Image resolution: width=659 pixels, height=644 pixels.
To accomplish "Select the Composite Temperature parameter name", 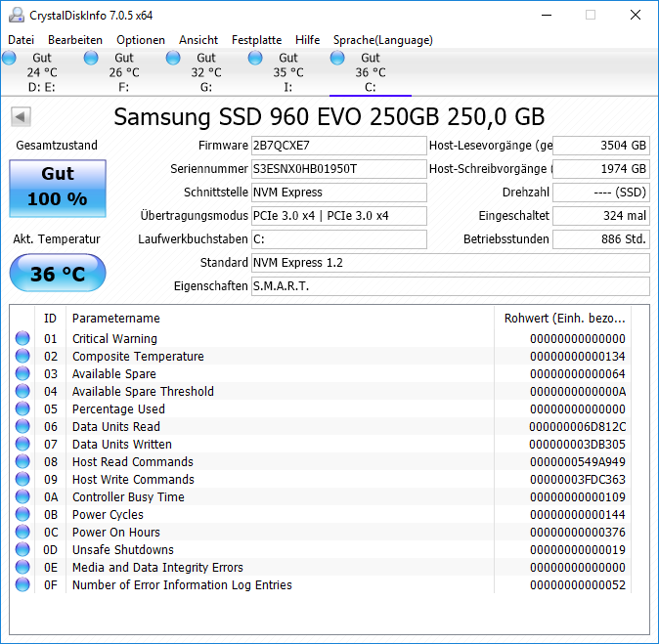I will point(138,357).
